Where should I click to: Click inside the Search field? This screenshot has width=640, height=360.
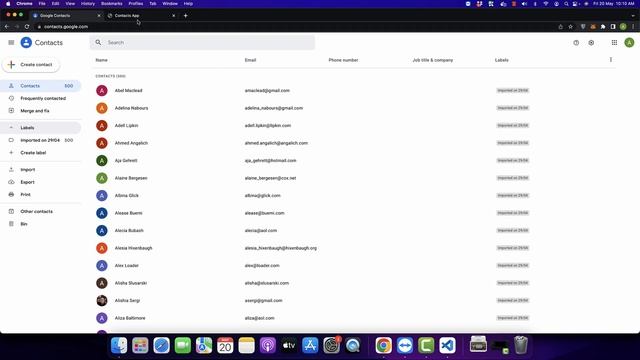[202, 42]
